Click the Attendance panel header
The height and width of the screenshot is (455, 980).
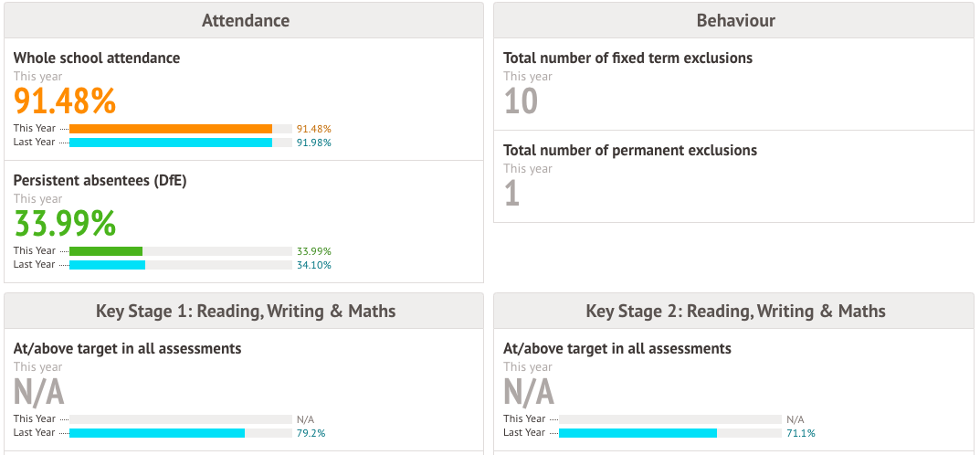click(x=245, y=20)
